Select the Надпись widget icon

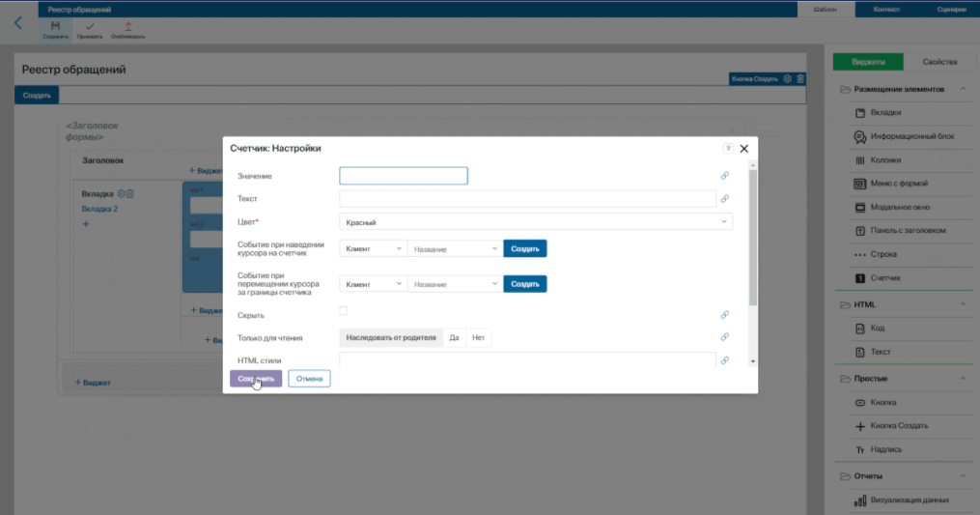(860, 450)
